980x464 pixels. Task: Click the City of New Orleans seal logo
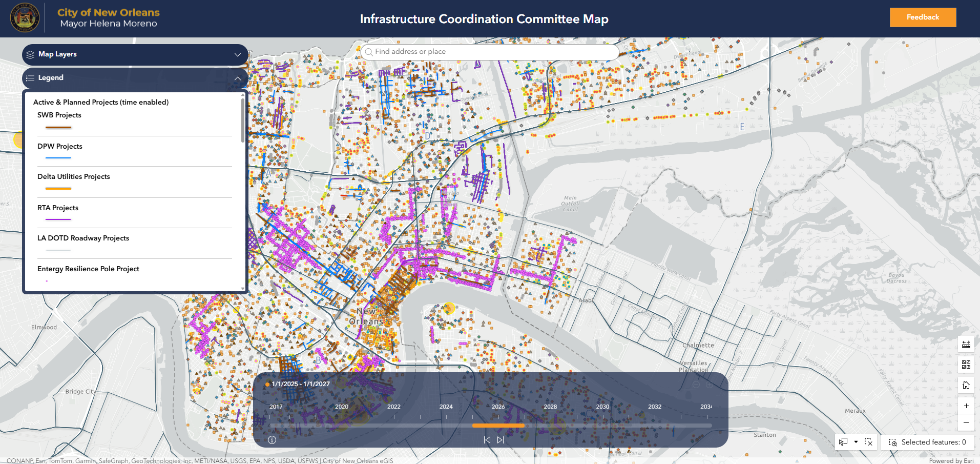[x=25, y=18]
